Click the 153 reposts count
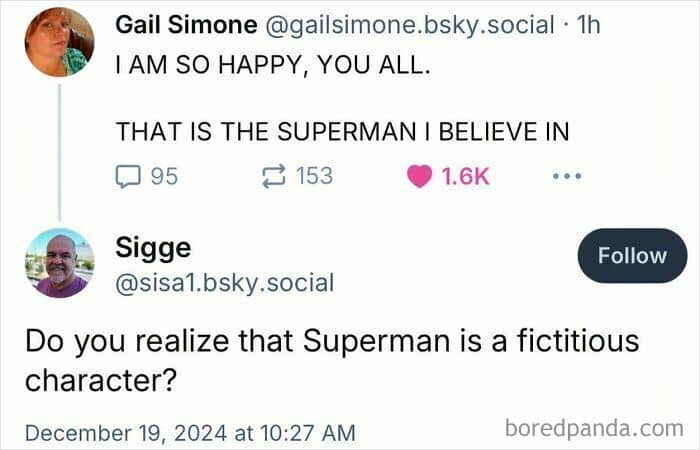Viewport: 700px width, 450px height. 314,177
